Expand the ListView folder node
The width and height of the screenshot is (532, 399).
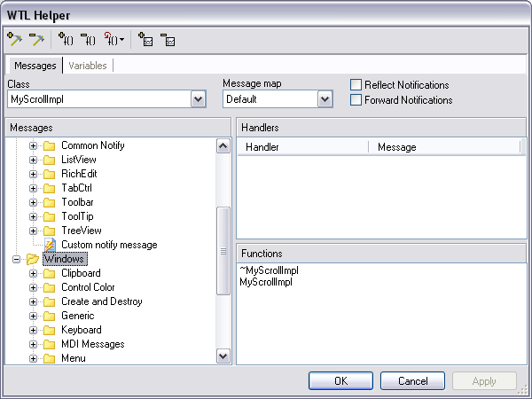[x=34, y=160]
